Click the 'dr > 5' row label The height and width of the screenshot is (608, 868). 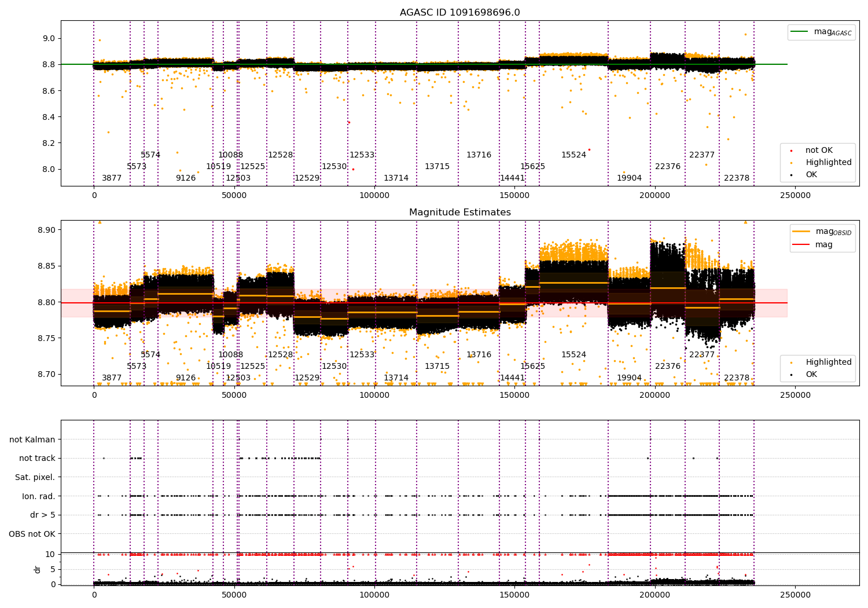click(43, 515)
